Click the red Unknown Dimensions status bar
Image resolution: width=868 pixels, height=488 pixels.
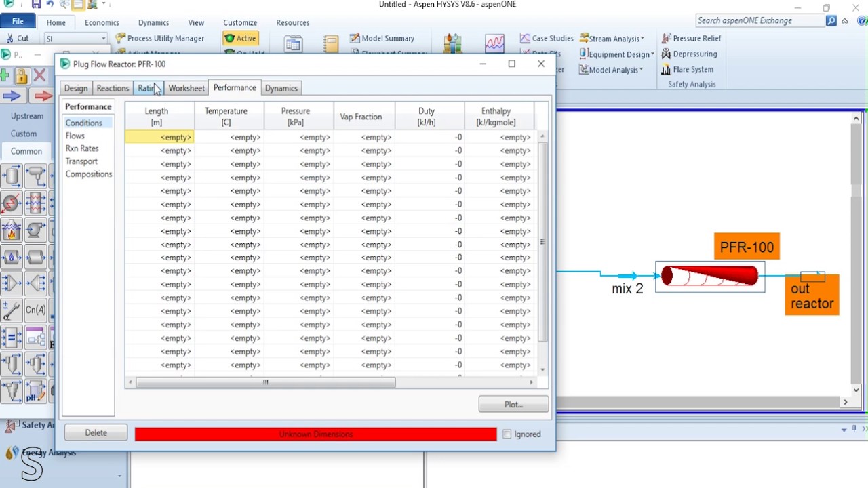click(x=315, y=434)
